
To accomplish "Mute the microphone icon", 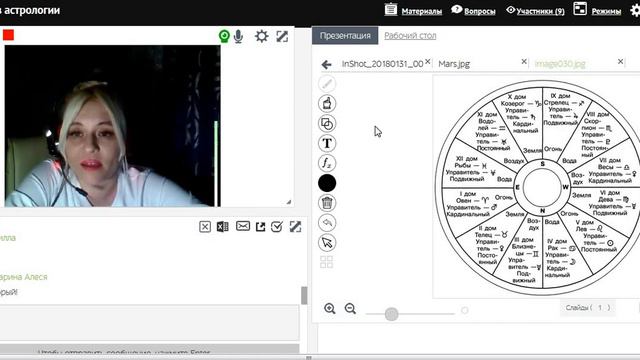I will point(238,37).
